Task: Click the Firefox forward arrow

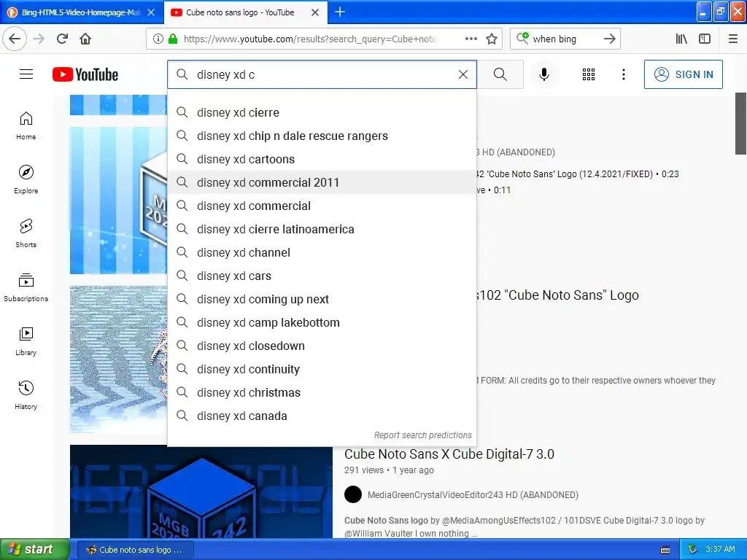Action: coord(39,39)
